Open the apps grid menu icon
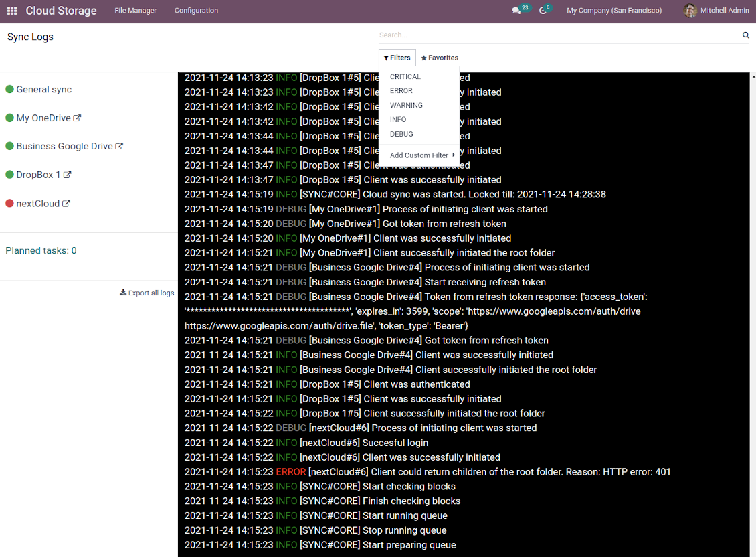Screen dimensions: 756x557 coord(12,11)
